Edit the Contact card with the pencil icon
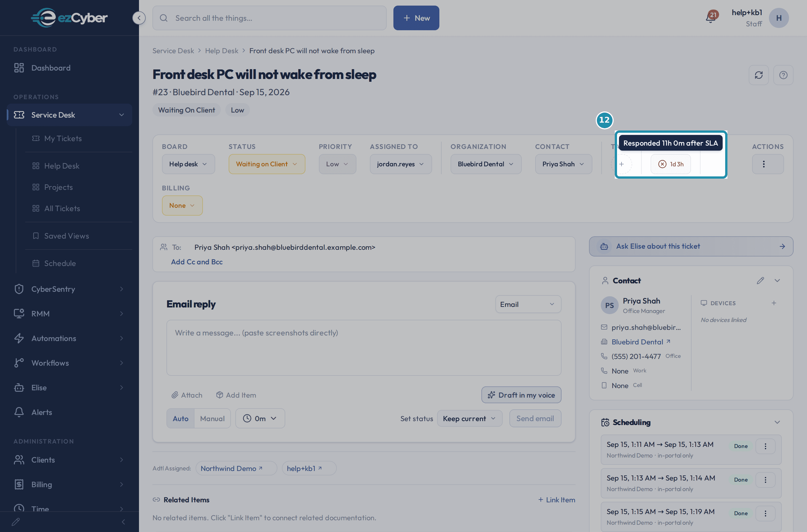The height and width of the screenshot is (532, 807). coord(760,281)
